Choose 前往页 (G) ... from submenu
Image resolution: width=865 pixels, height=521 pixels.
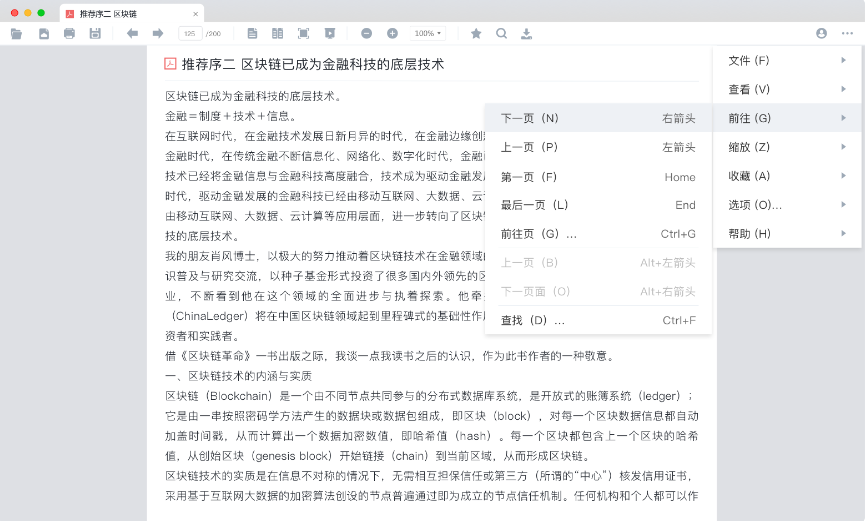click(x=598, y=234)
